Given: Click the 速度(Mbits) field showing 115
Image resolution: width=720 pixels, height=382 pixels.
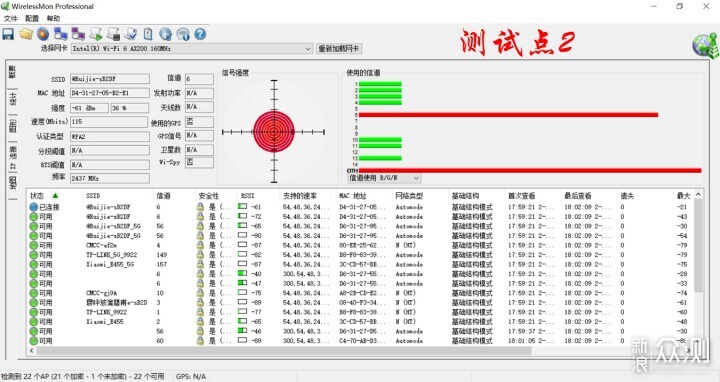Looking at the screenshot, I should pos(108,122).
